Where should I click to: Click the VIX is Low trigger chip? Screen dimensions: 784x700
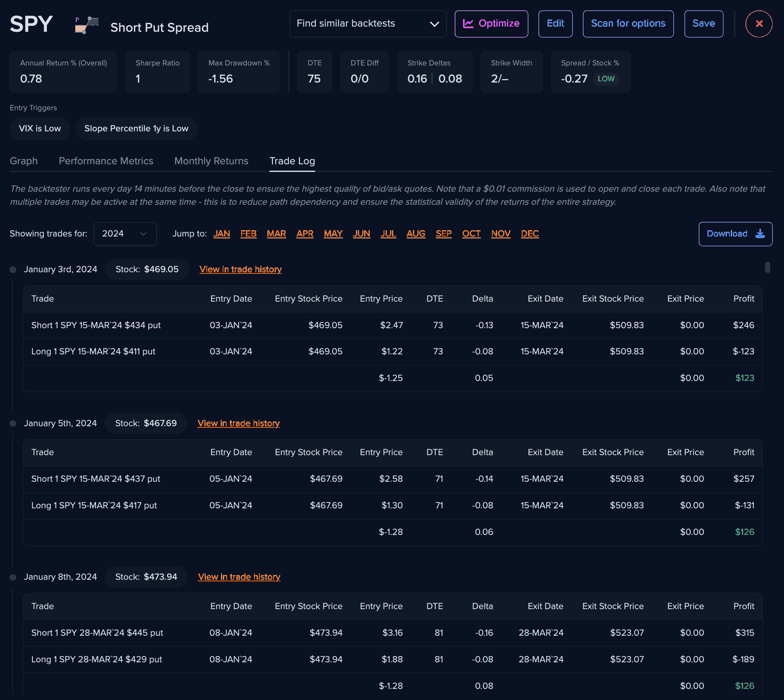40,129
